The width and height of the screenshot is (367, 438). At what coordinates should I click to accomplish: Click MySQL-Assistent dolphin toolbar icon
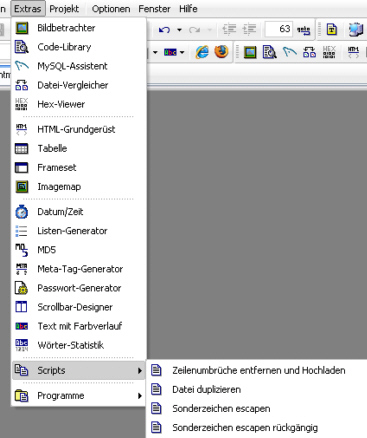[290, 52]
